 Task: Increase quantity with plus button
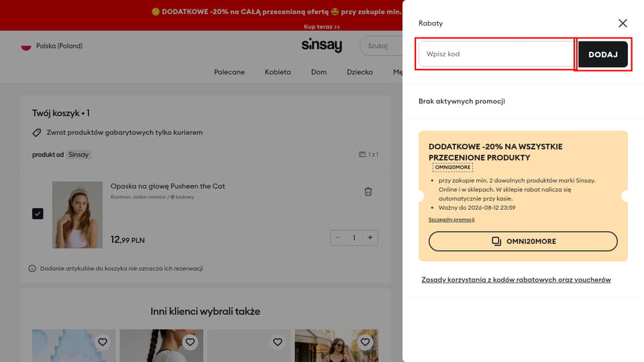pyautogui.click(x=370, y=237)
